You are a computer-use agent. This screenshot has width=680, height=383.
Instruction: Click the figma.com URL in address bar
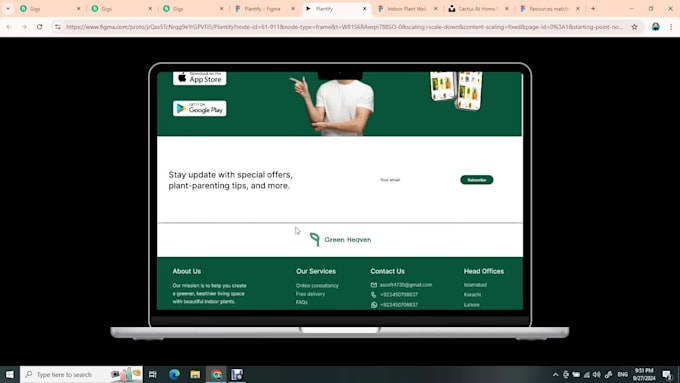pos(344,27)
